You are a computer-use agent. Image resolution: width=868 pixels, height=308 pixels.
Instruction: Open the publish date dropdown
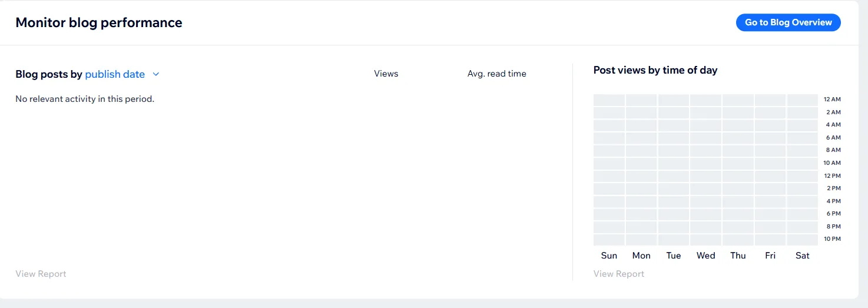[115, 74]
